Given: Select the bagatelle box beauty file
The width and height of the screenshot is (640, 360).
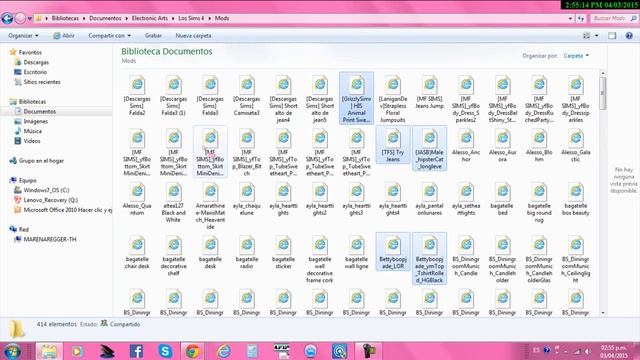Looking at the screenshot, I should coord(576,199).
